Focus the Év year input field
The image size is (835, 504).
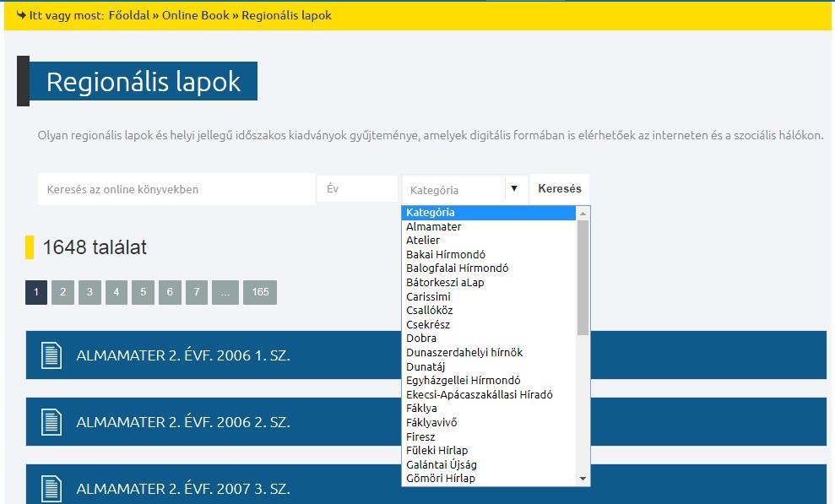pyautogui.click(x=357, y=188)
